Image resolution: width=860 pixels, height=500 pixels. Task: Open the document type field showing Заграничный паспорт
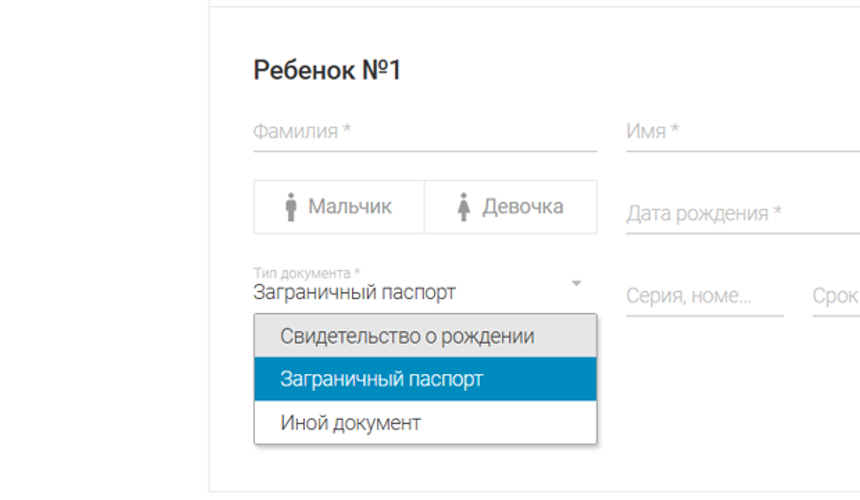pyautogui.click(x=400, y=292)
